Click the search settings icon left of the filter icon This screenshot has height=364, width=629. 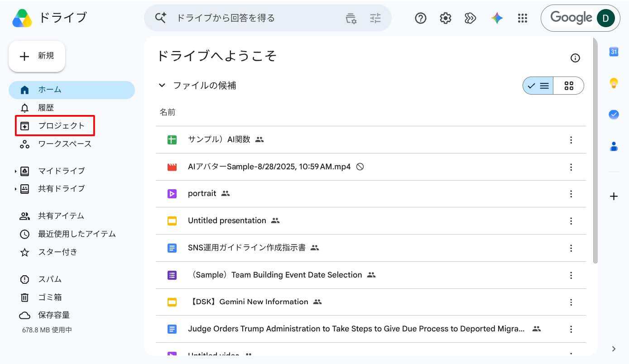(351, 18)
